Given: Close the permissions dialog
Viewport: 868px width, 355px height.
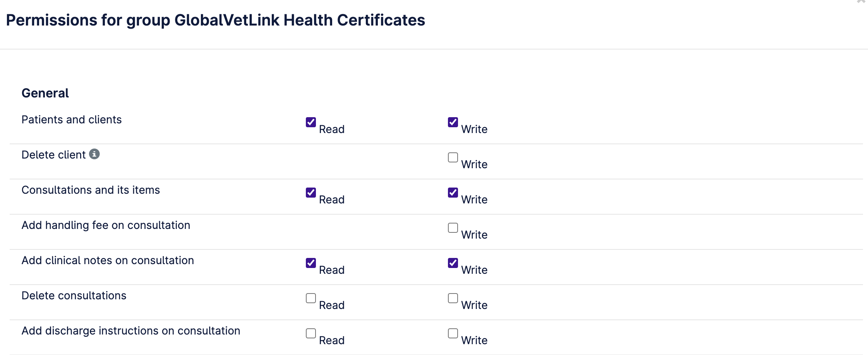Looking at the screenshot, I should [x=861, y=2].
